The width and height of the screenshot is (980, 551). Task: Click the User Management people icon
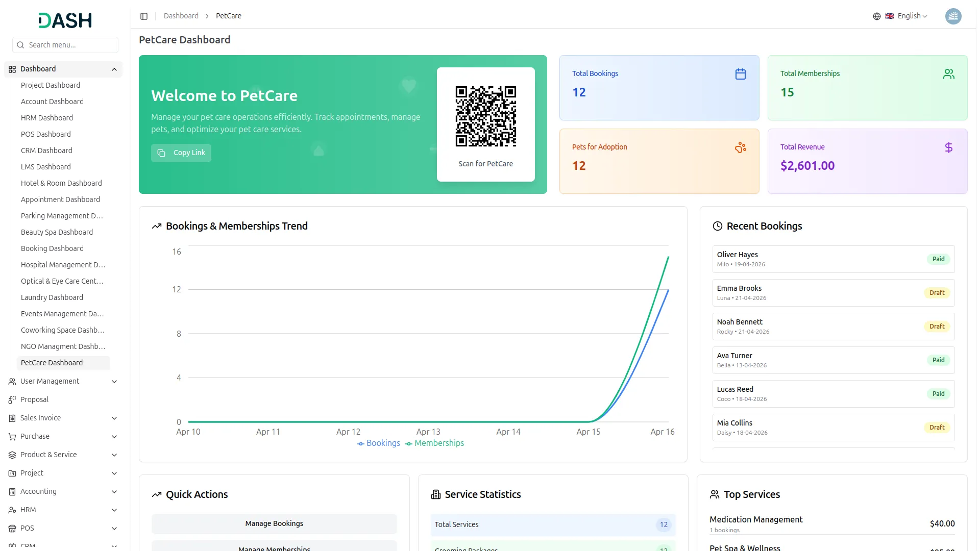coord(12,382)
